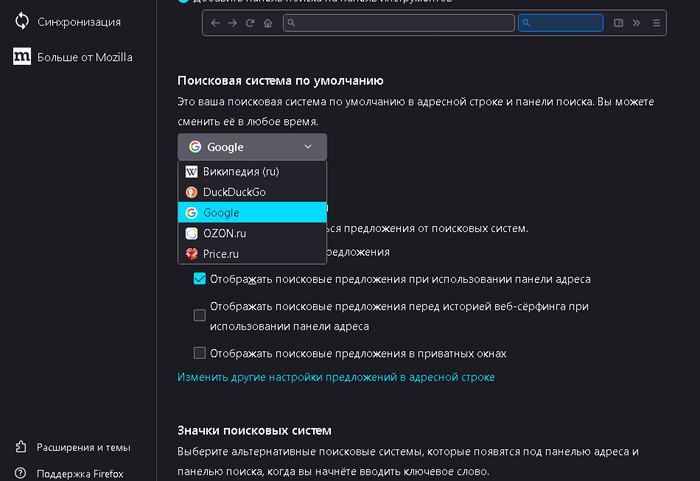
Task: Enable suggestions before browsing history checkbox
Action: [200, 315]
